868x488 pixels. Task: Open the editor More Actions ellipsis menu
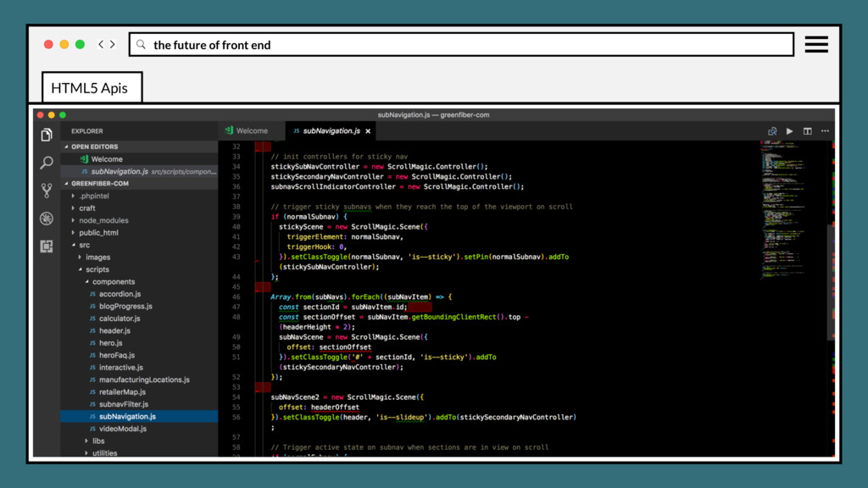click(x=825, y=131)
